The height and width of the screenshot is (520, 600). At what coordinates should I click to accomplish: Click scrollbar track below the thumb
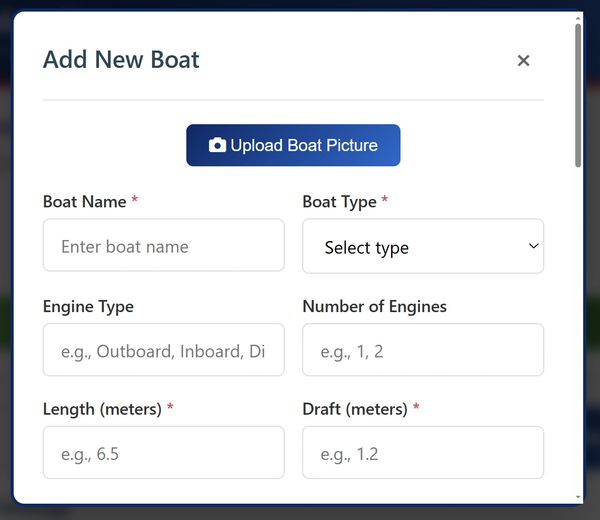click(x=578, y=330)
